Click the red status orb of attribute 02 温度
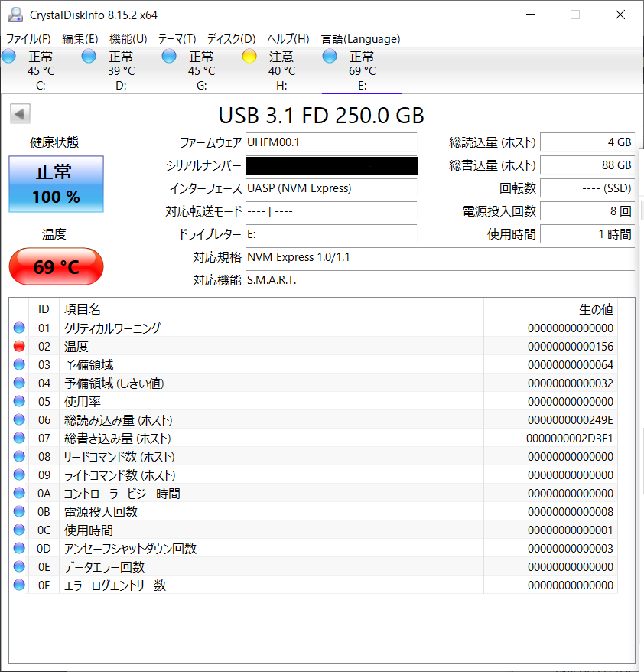This screenshot has height=672, width=644. pos(19,346)
